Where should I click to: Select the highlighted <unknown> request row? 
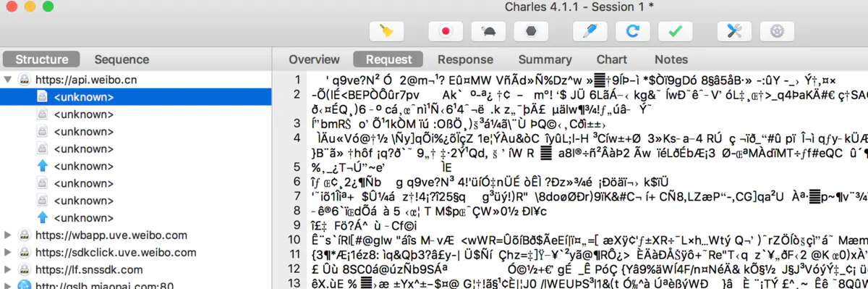pos(136,96)
